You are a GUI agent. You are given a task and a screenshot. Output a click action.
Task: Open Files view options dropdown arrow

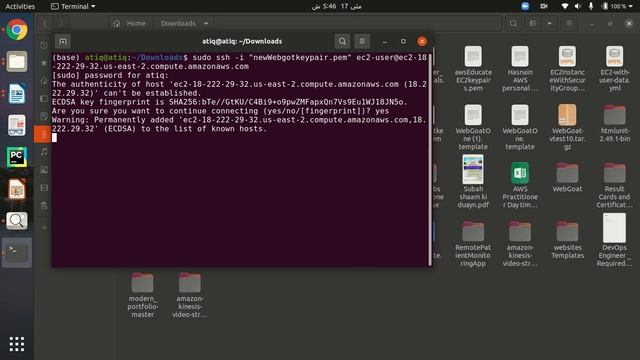549,24
